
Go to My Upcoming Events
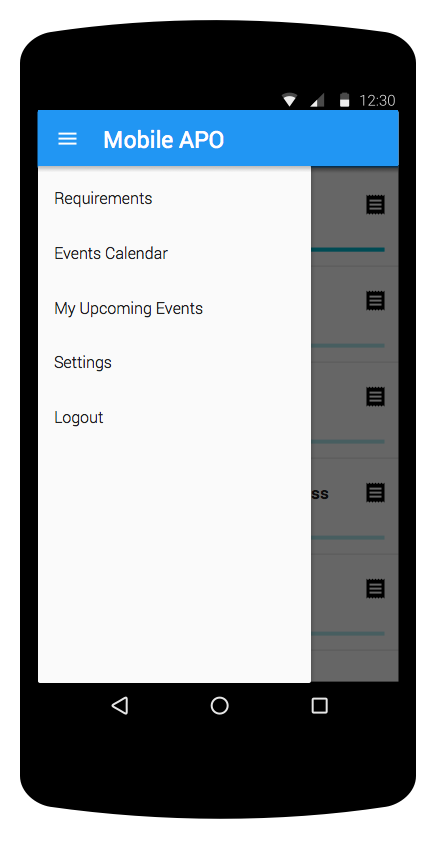click(x=128, y=309)
